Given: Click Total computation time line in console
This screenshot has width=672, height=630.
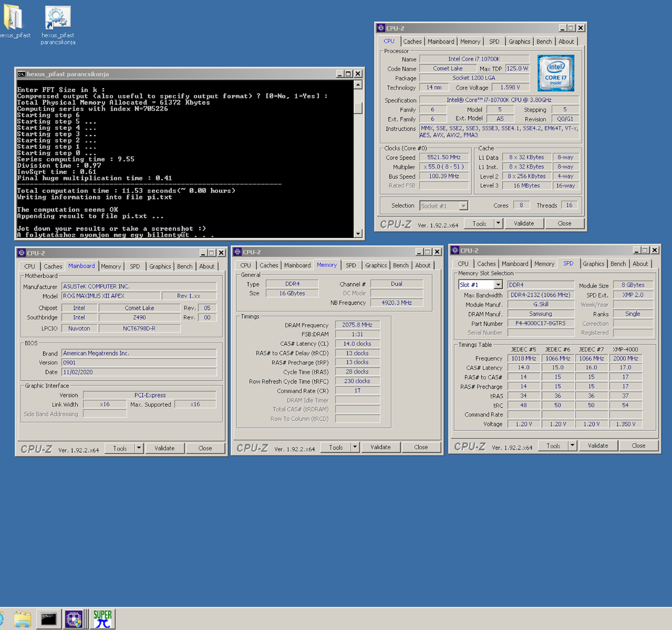Looking at the screenshot, I should tap(126, 191).
